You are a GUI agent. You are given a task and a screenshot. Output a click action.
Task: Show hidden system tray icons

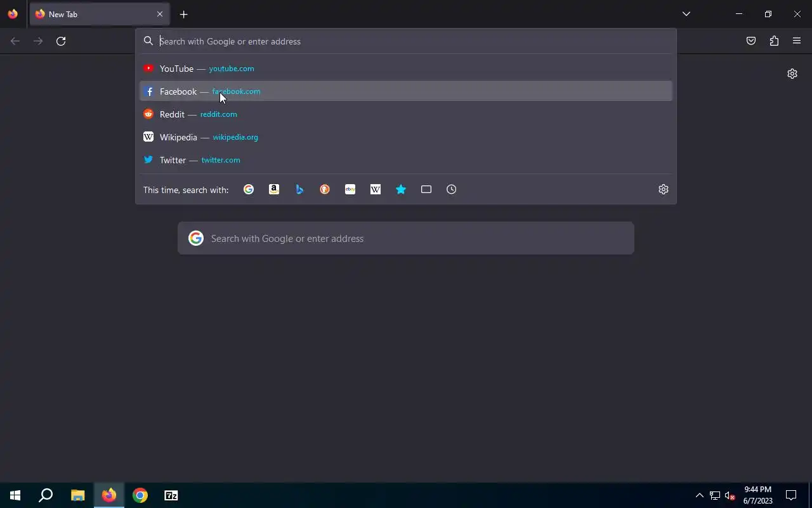pyautogui.click(x=700, y=495)
